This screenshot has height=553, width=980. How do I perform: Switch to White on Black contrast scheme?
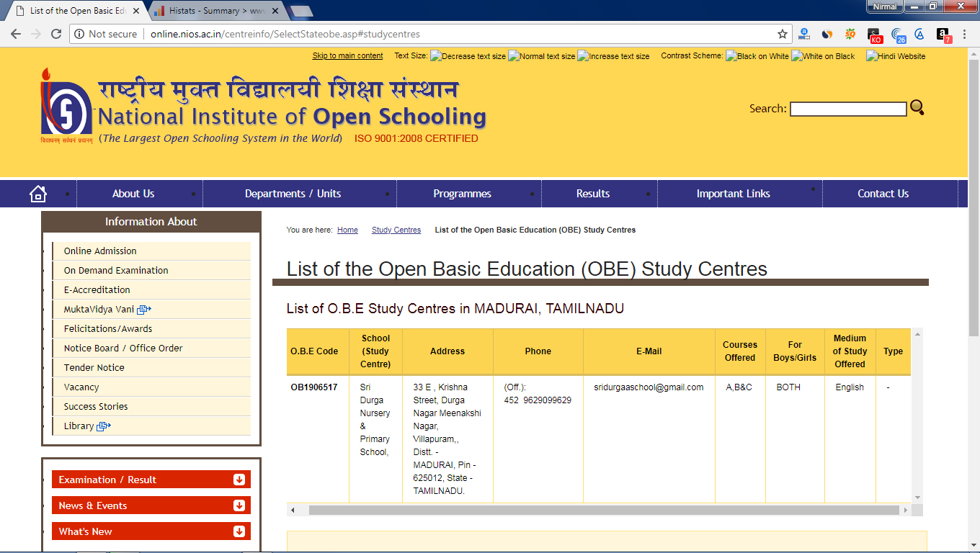tap(823, 56)
